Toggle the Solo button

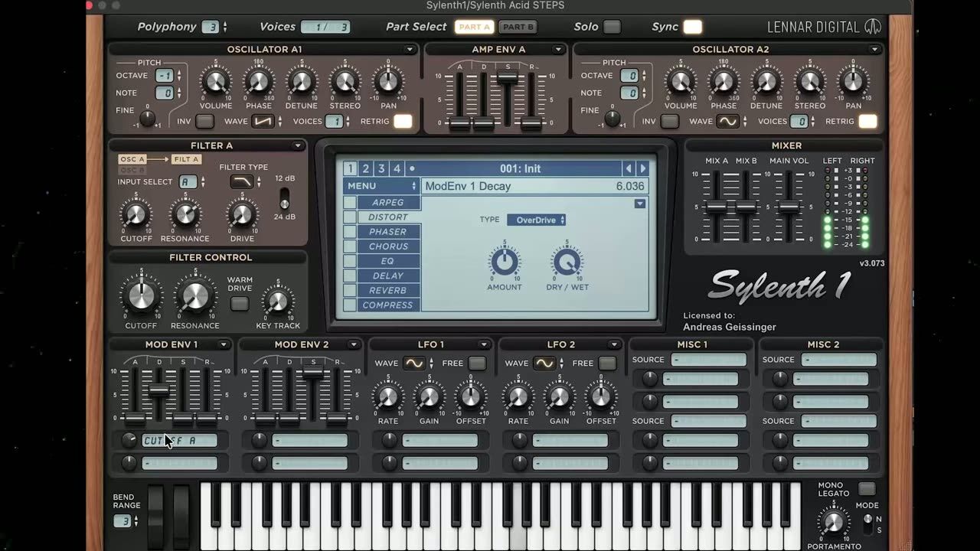612,27
